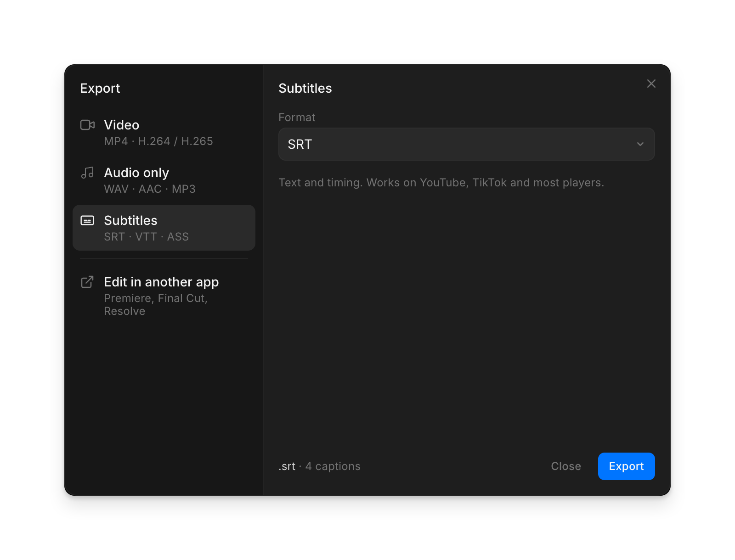Click the Close text button
The image size is (735, 560).
pos(566,466)
